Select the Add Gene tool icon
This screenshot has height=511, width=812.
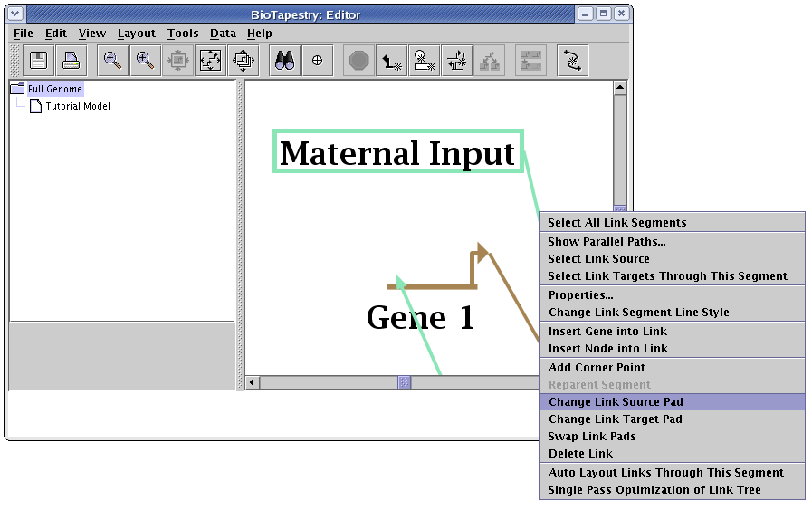(x=391, y=61)
